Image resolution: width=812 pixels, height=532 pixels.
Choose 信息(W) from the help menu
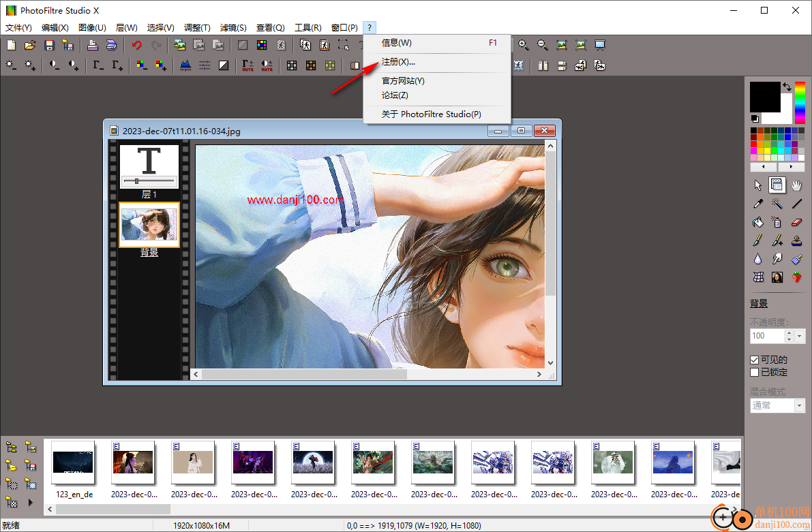[x=437, y=43]
